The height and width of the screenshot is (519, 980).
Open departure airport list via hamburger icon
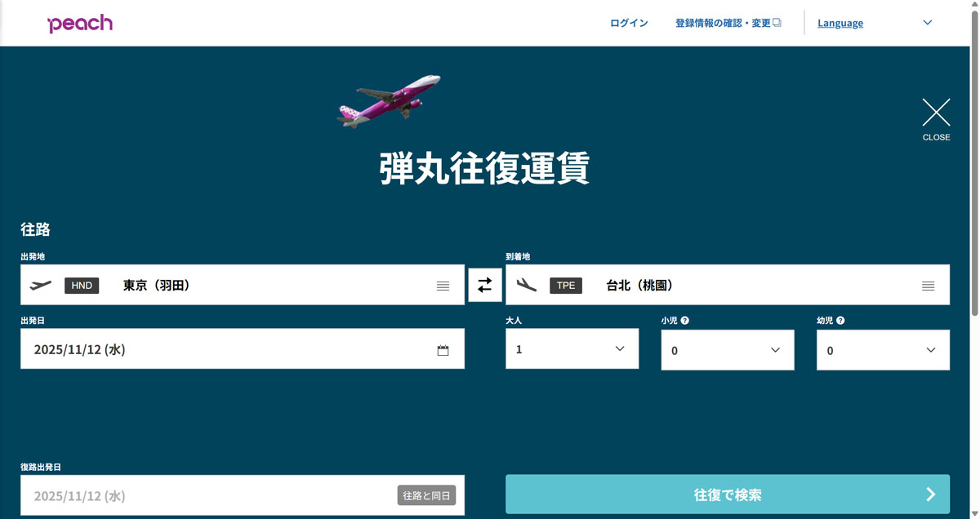(x=443, y=285)
